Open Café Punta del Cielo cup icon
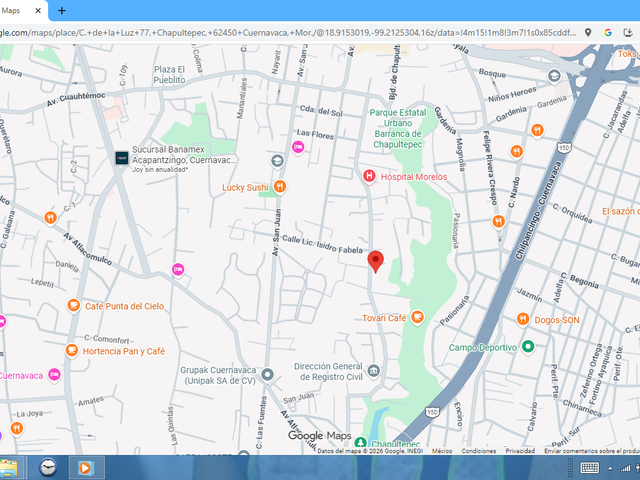The image size is (640, 480). tap(73, 305)
